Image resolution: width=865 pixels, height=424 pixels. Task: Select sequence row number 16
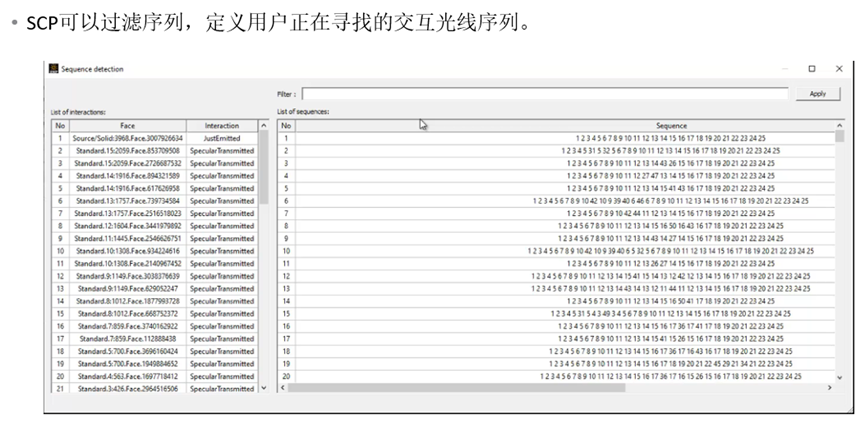(x=556, y=326)
